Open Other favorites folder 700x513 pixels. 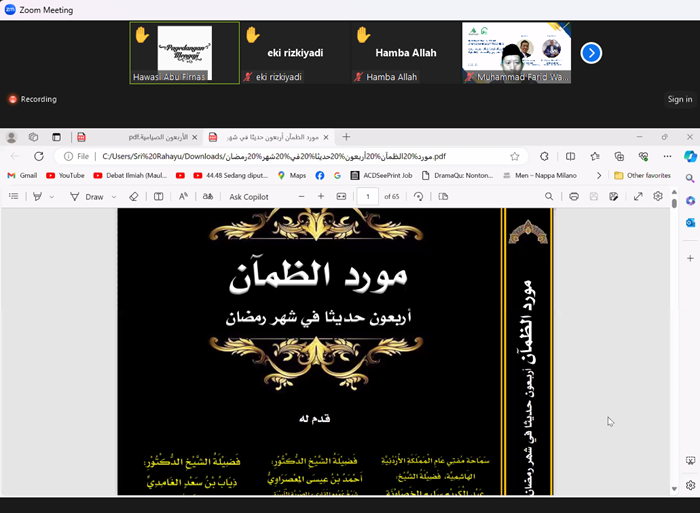click(x=642, y=175)
